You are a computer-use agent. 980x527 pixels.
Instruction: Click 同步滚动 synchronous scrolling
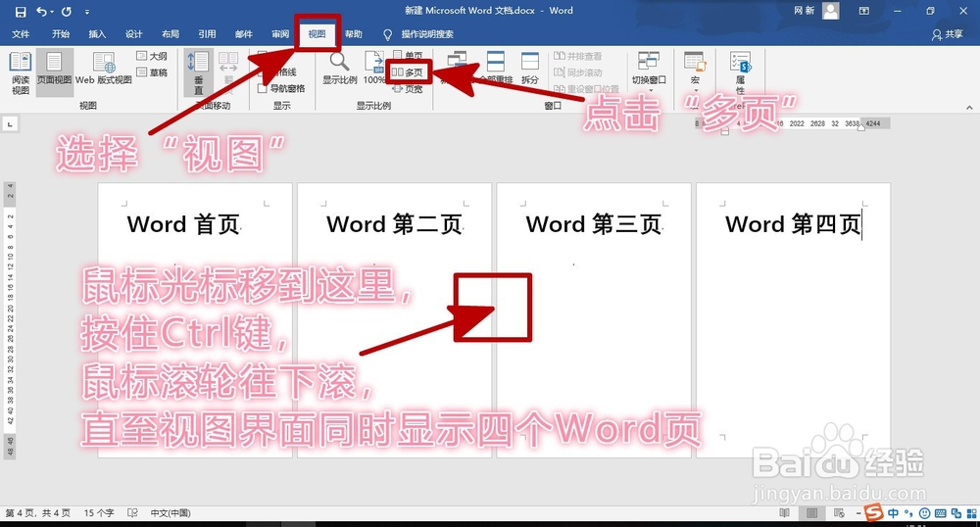pyautogui.click(x=578, y=72)
